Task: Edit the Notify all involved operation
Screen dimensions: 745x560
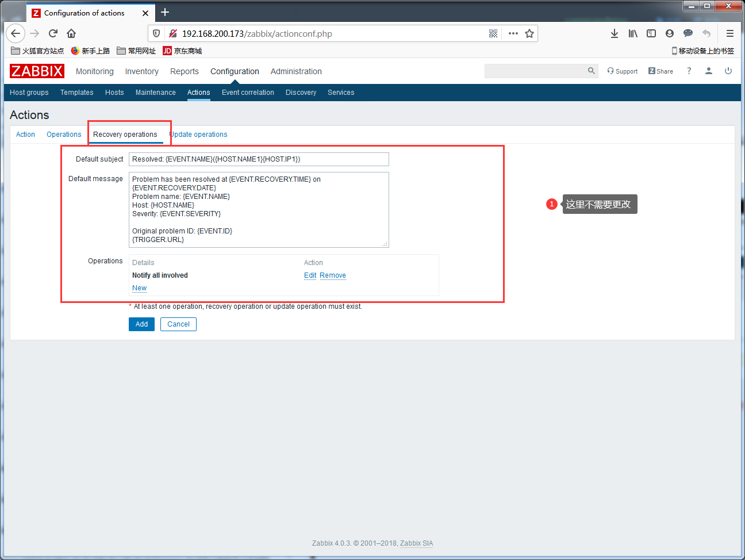Action: pos(310,275)
